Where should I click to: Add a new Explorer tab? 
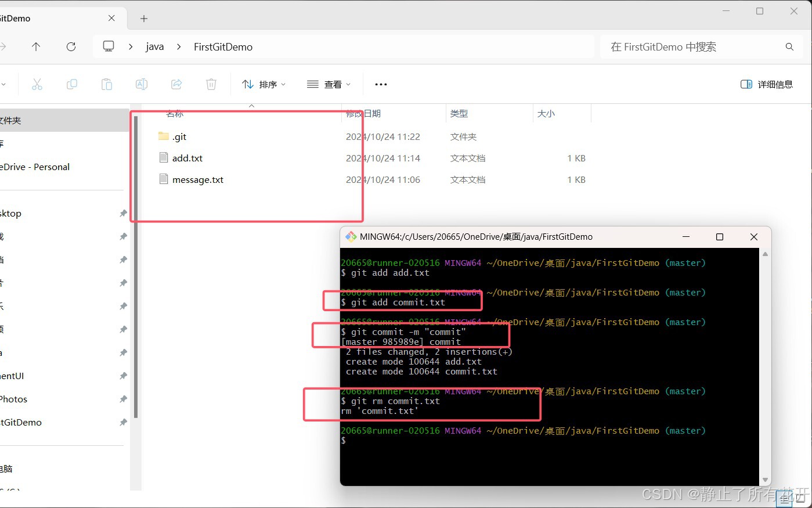tap(144, 19)
